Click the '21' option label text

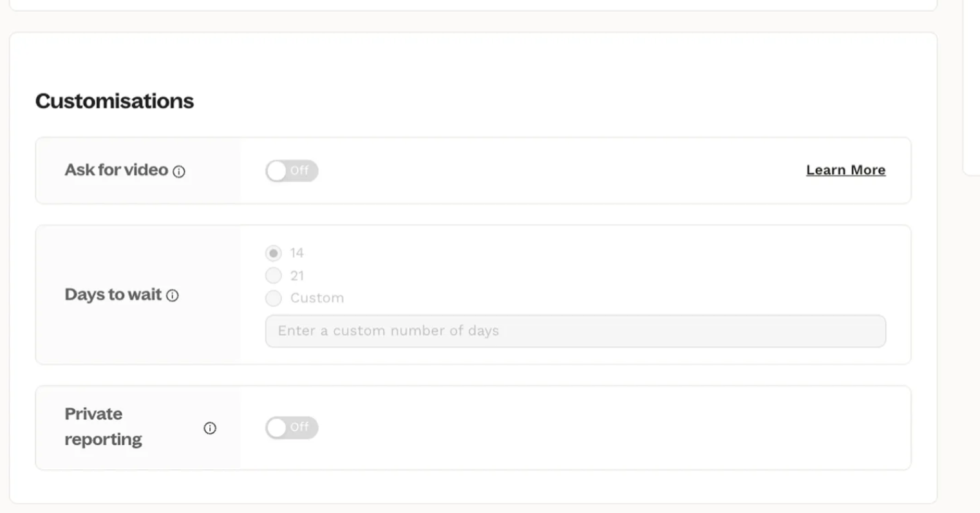[x=297, y=276]
